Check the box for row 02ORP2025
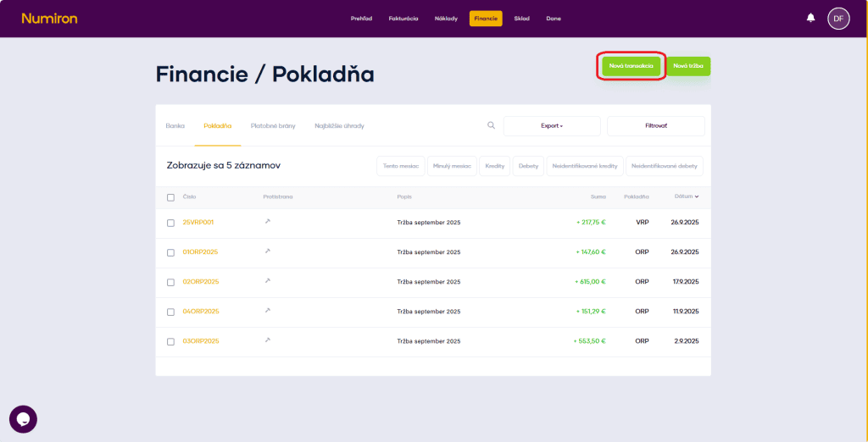The image size is (868, 442). pos(170,283)
